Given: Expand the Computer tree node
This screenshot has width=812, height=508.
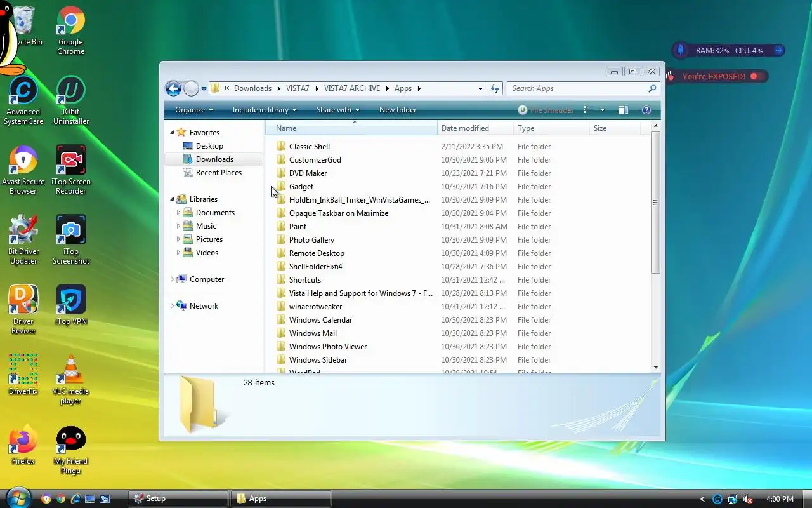Looking at the screenshot, I should point(172,279).
